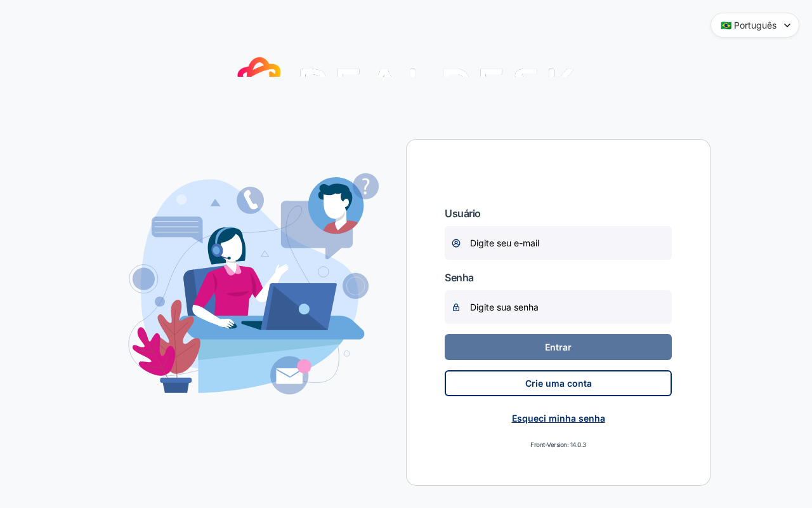Open the Esqueci minha senha link
812x508 pixels.
[558, 418]
